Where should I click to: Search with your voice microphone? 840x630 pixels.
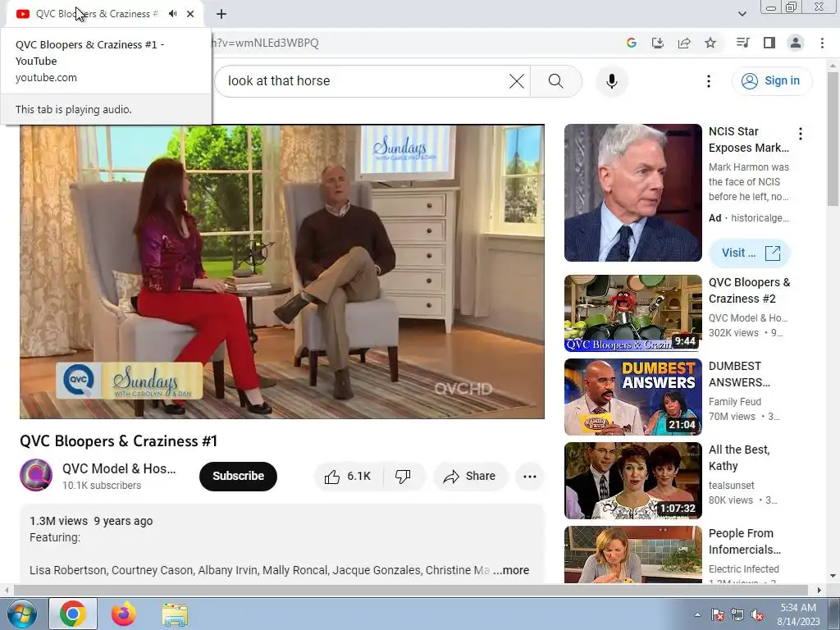click(611, 81)
